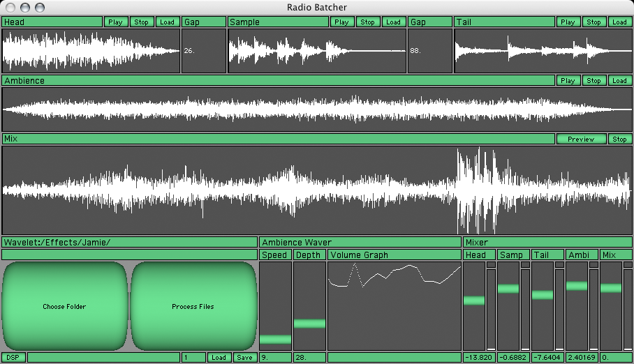The image size is (634, 364).
Task: Click the empty field below Wavelet path
Action: click(129, 255)
